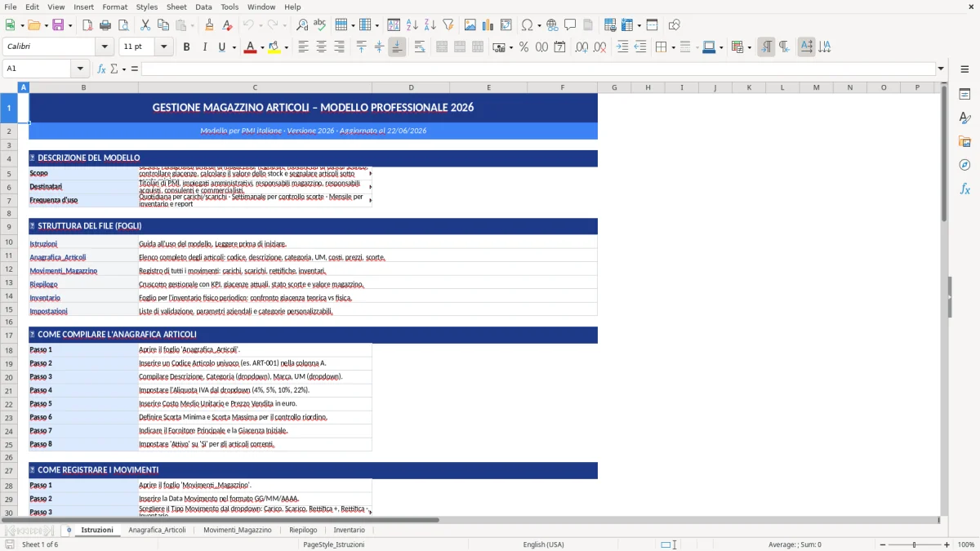Image resolution: width=980 pixels, height=551 pixels.
Task: Toggle left-to-right text direction
Action: [766, 47]
